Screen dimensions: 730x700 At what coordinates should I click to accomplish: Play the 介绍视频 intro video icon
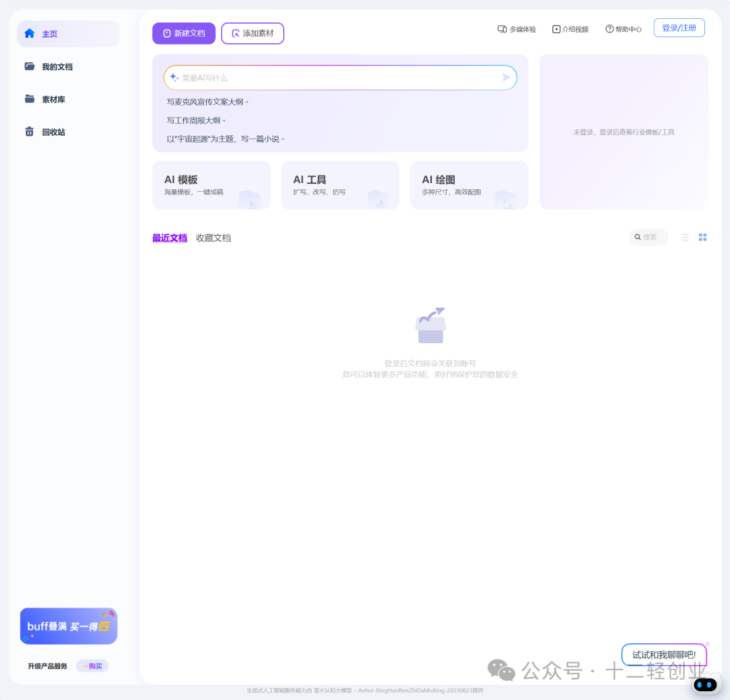(x=556, y=29)
